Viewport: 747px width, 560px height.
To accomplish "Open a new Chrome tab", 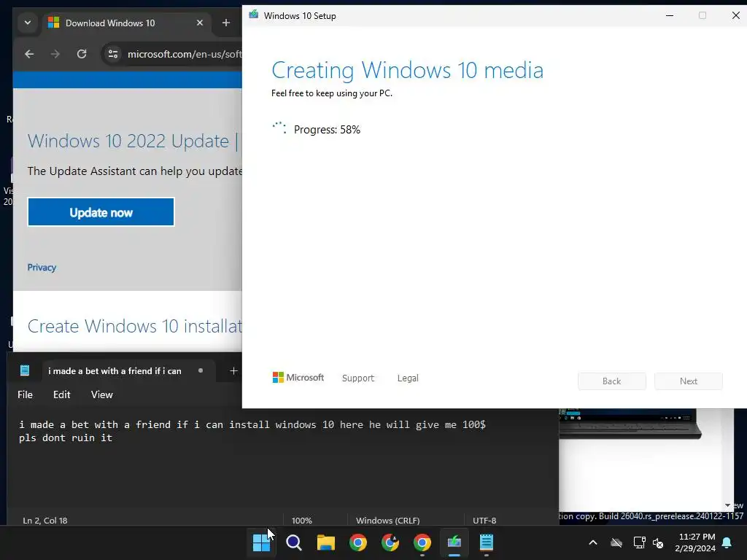I will [226, 23].
